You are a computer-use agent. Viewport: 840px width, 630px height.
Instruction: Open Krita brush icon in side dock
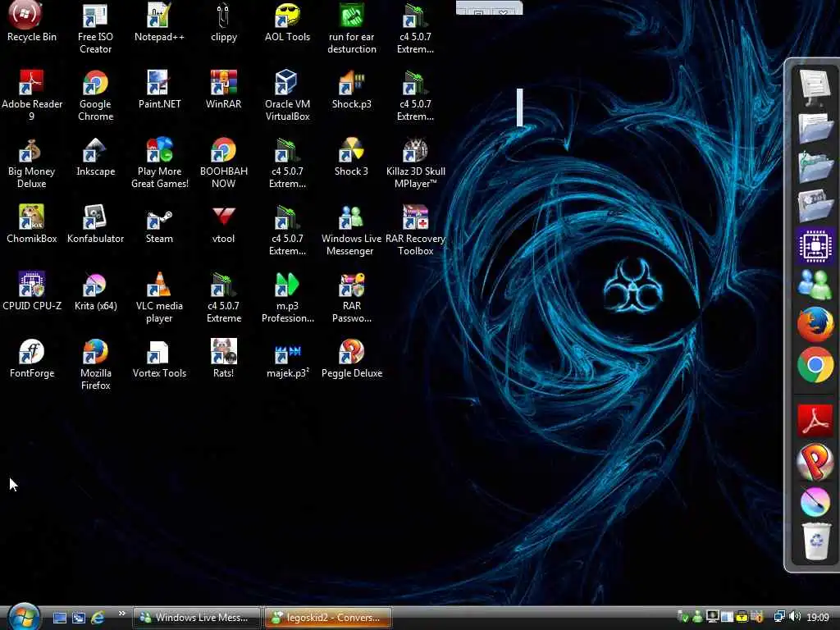click(x=815, y=501)
